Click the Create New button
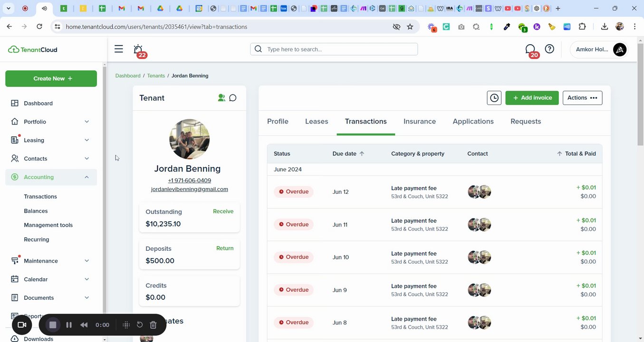Viewport: 644px width, 342px height. pyautogui.click(x=51, y=79)
